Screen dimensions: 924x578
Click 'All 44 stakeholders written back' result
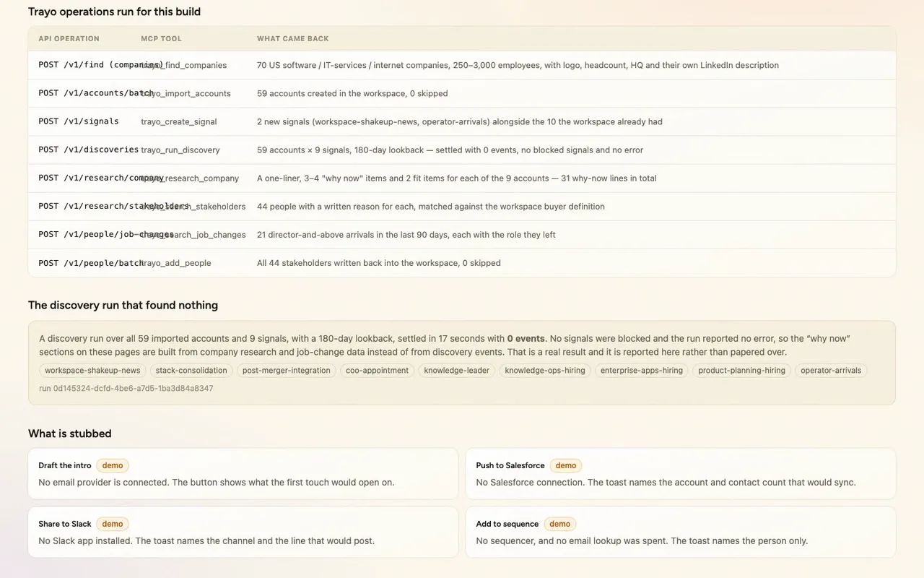coord(379,264)
